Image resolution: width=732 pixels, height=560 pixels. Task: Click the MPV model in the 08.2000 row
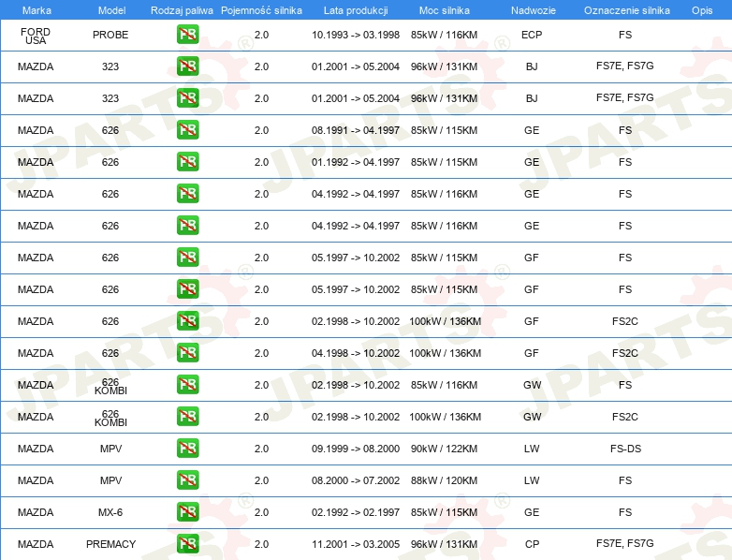tap(110, 480)
